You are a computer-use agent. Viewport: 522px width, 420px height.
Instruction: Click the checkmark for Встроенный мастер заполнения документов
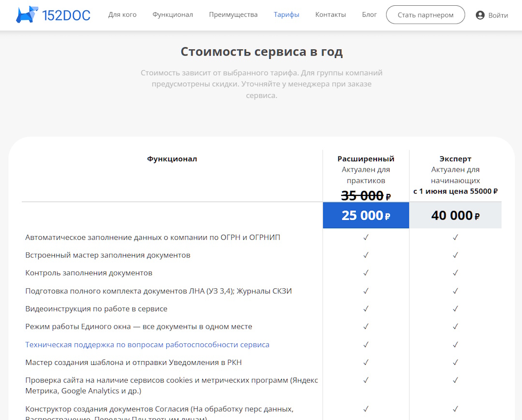(365, 255)
